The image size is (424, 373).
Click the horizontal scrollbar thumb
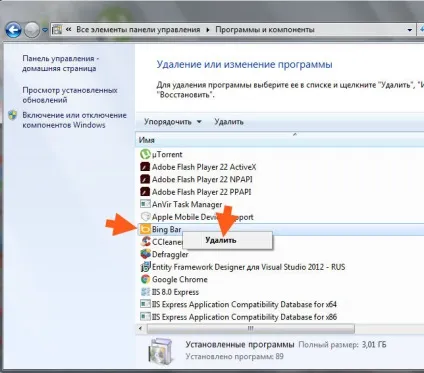point(251,329)
